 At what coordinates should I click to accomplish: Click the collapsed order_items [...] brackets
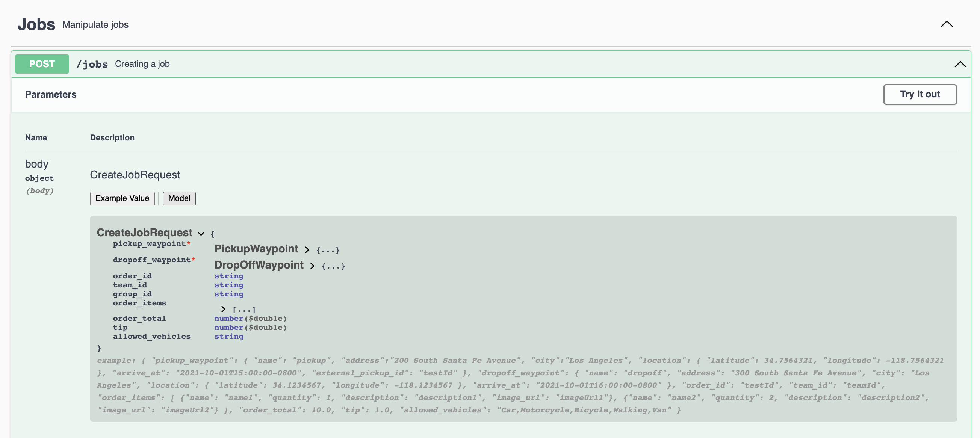coord(244,310)
